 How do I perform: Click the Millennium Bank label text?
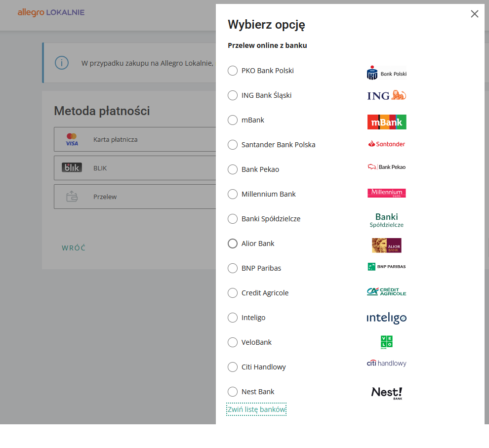tap(269, 194)
